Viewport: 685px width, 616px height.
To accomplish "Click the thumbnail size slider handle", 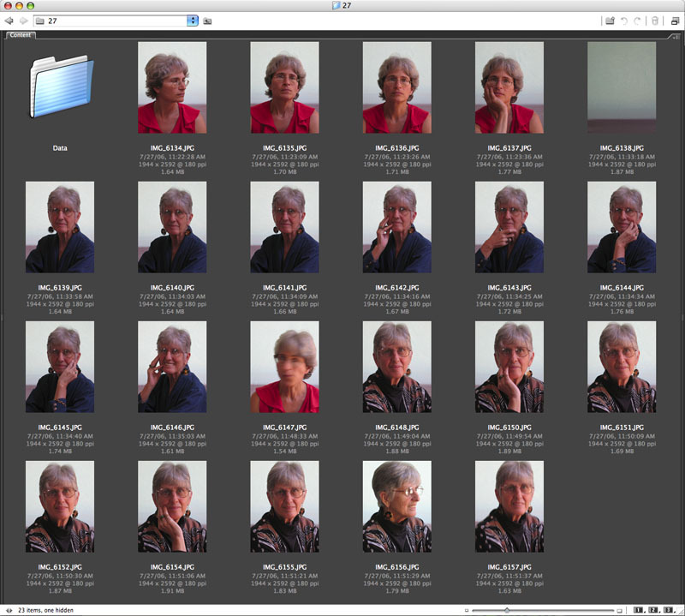I will coord(507,610).
